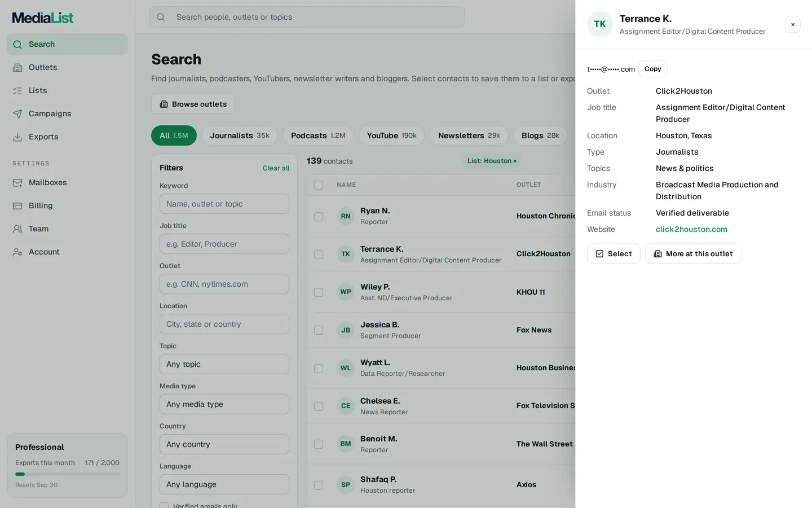Click the top Search people, outlets or topics field
This screenshot has height=508, width=812.
pos(307,17)
